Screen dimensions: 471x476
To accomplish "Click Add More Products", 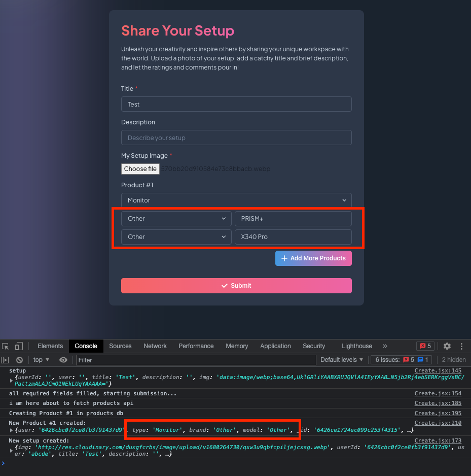I will [x=313, y=258].
